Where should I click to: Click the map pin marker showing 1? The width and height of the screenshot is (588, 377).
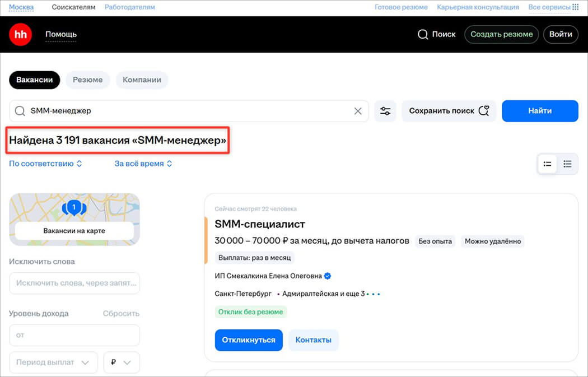pyautogui.click(x=74, y=208)
